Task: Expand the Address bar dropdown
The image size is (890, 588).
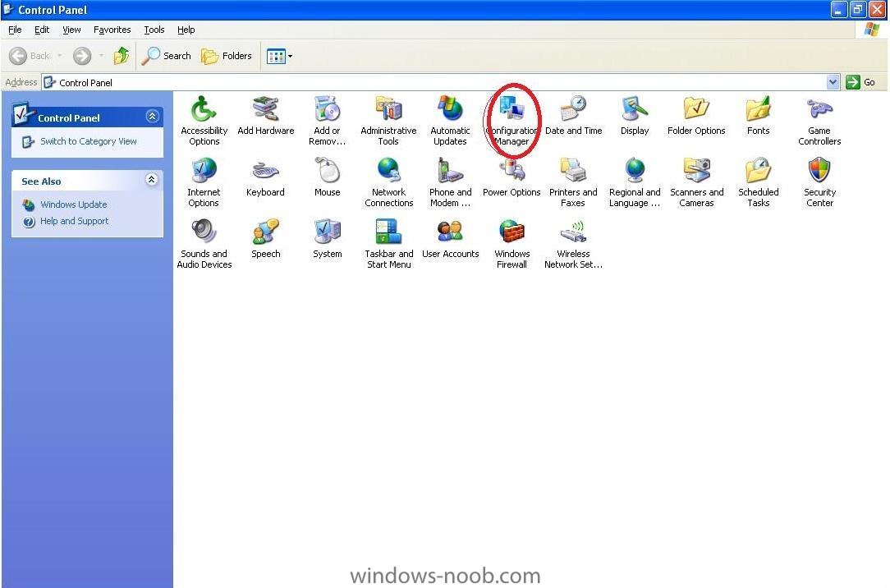Action: tap(833, 82)
